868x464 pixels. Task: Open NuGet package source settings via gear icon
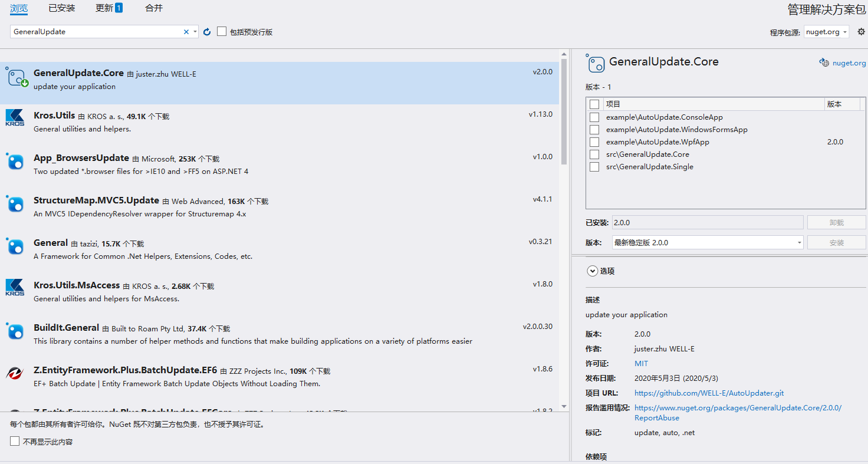860,31
